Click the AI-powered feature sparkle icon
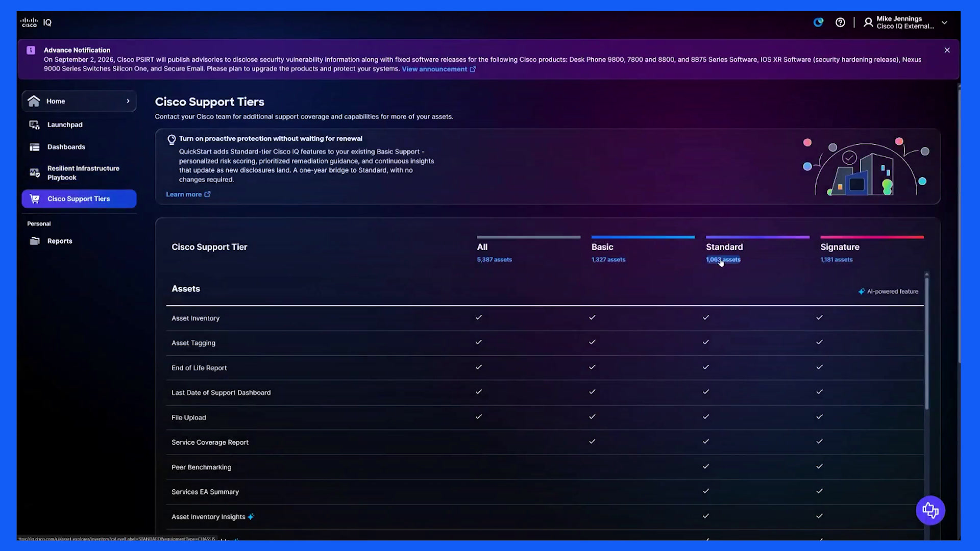This screenshot has width=980, height=551. coord(861,292)
